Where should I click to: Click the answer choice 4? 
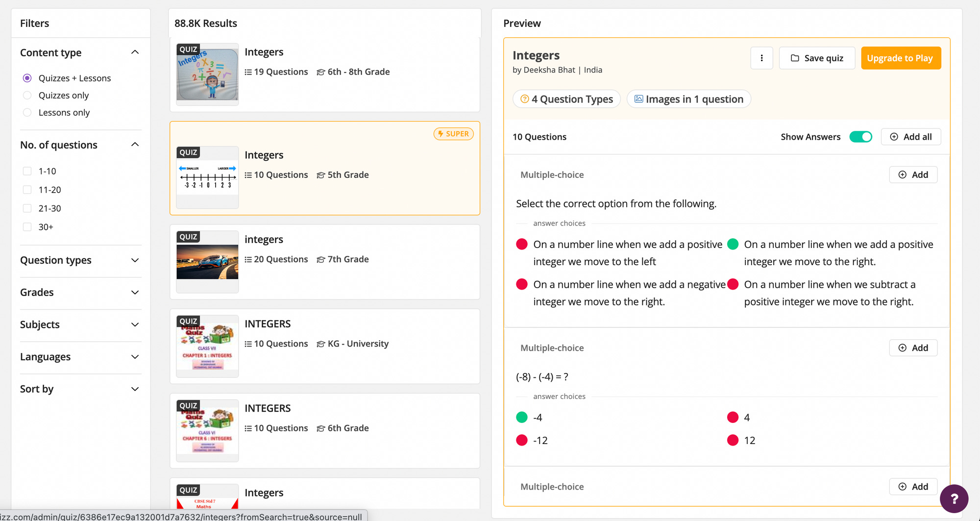(x=747, y=418)
